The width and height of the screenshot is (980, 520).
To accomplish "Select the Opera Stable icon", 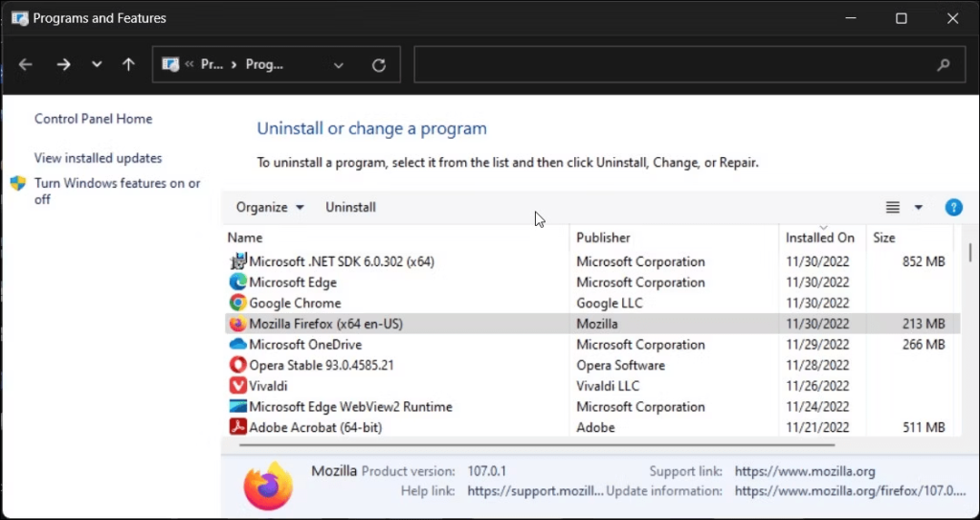I will click(x=238, y=366).
